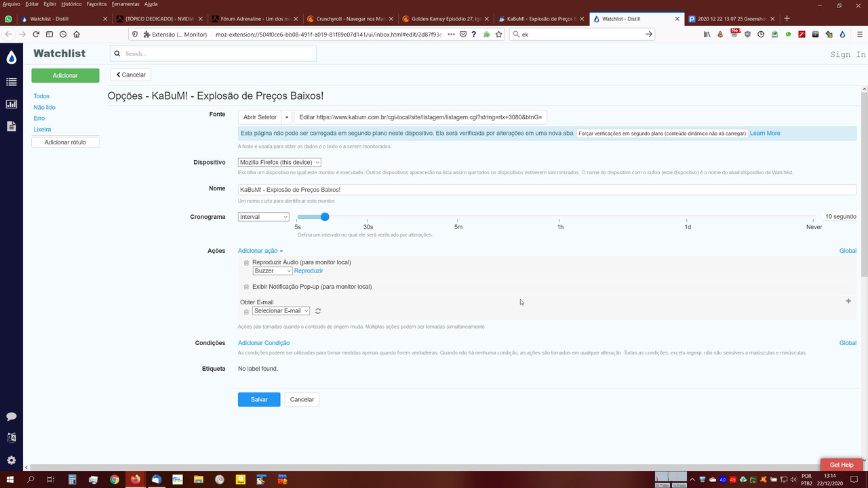Save to Pocket icon in address bar
Image resolution: width=868 pixels, height=488 pixels.
tap(462, 34)
